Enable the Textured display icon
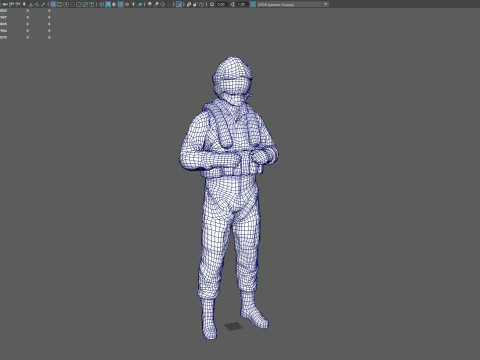480x360 pixels. pos(127,4)
